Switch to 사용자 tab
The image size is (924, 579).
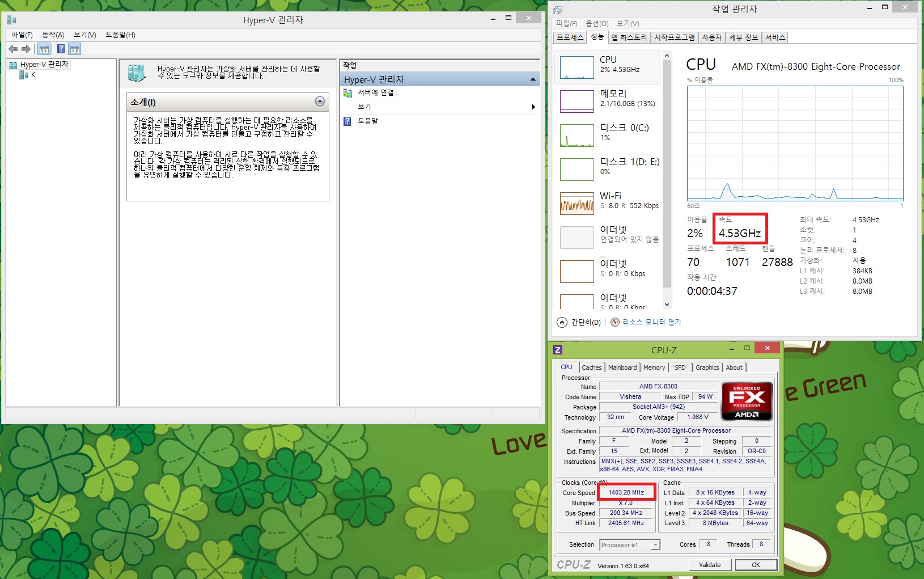(712, 37)
